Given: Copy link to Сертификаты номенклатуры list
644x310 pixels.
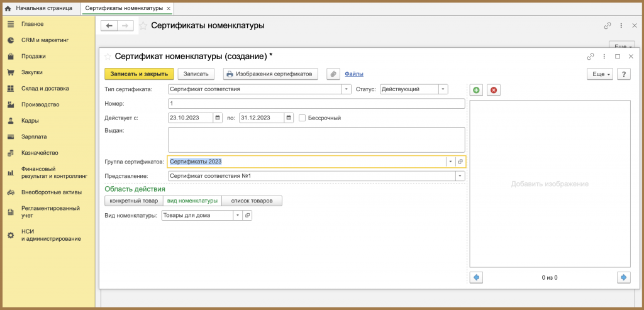Looking at the screenshot, I should tap(608, 25).
